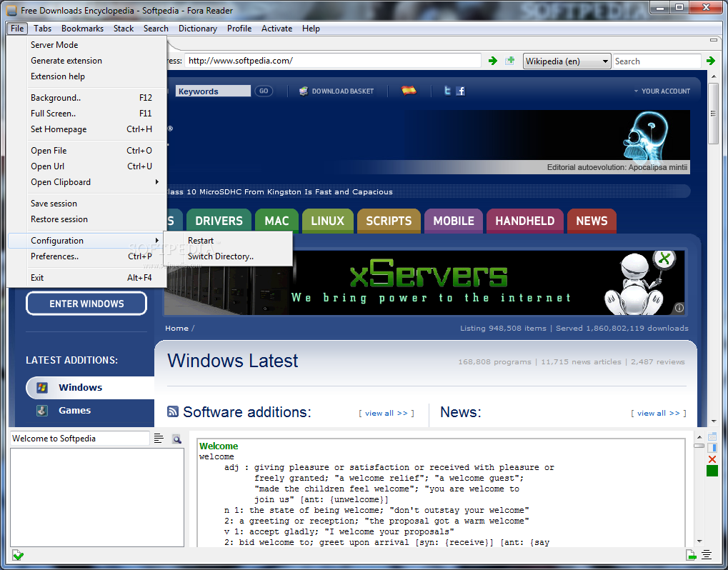Choose Generate extension from the File menu
Screen dimensions: 728x570
[87, 60]
